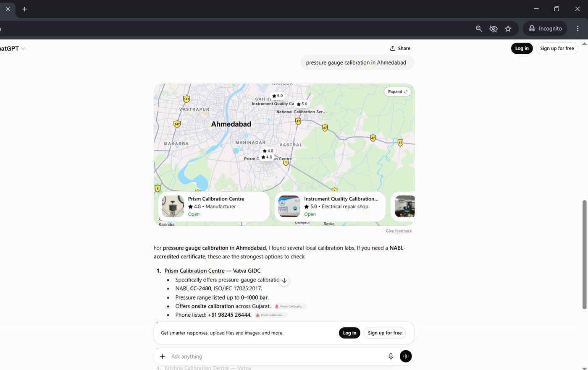
Task: Click the Give feedback link
Action: point(399,231)
